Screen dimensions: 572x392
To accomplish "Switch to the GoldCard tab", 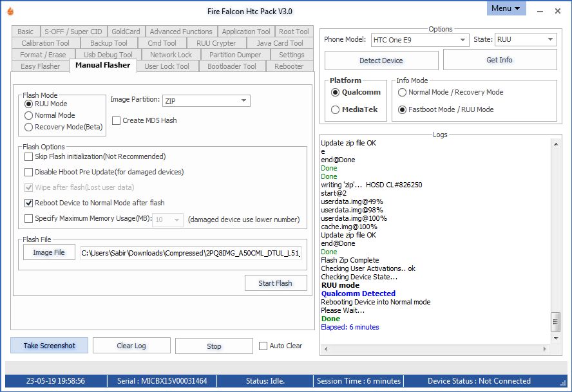I will coord(126,32).
